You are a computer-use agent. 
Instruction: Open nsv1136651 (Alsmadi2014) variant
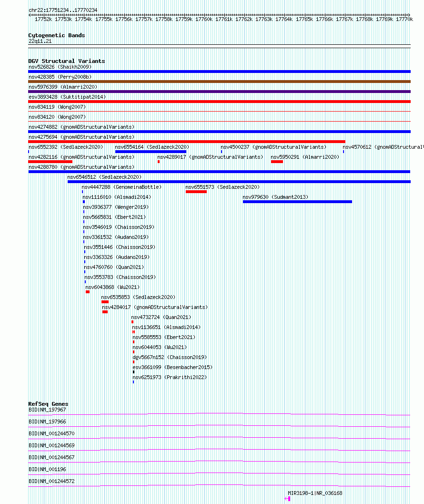[166, 327]
